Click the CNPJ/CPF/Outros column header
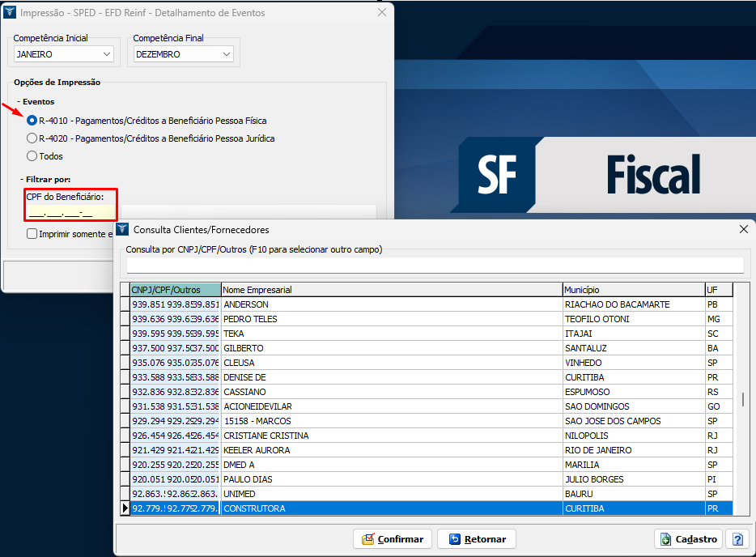Screen dimensions: 756x557 coord(175,290)
